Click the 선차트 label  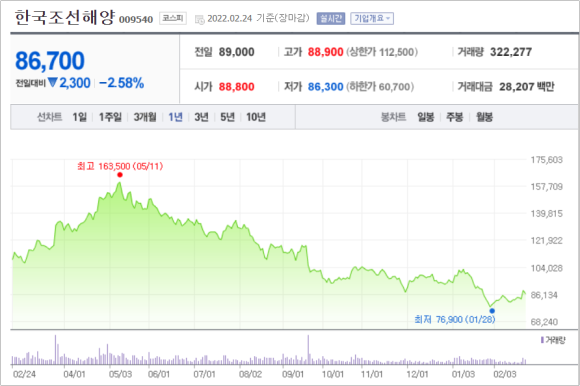(50, 117)
